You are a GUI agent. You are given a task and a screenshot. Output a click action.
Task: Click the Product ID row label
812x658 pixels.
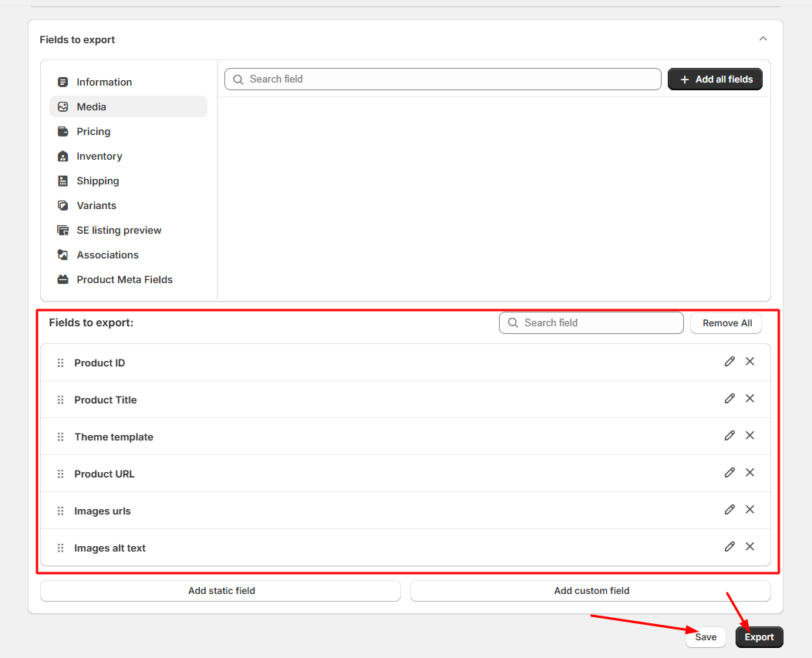(x=99, y=363)
